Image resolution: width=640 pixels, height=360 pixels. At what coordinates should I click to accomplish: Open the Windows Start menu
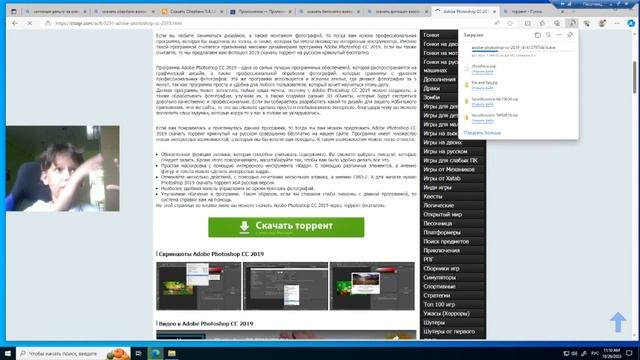point(8,353)
